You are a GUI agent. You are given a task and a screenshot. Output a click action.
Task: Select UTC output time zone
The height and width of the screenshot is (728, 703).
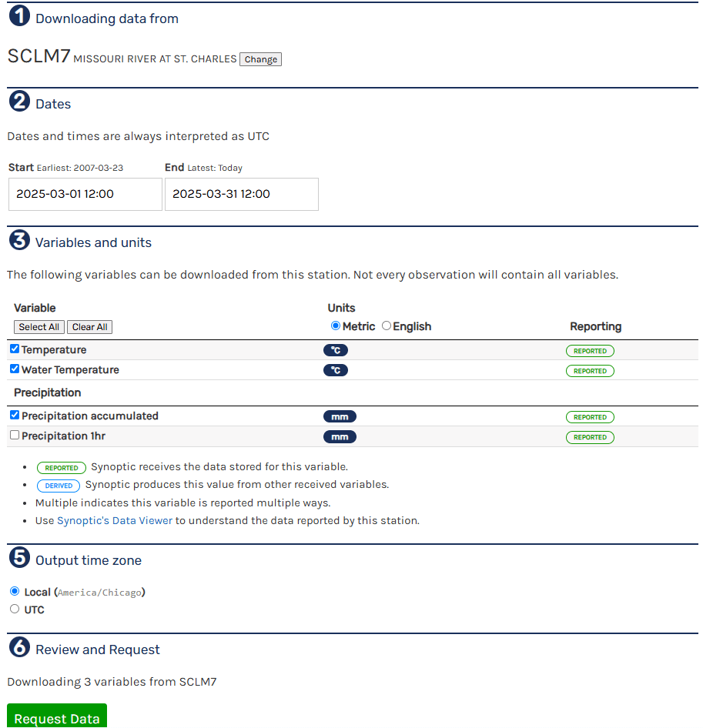click(x=15, y=609)
